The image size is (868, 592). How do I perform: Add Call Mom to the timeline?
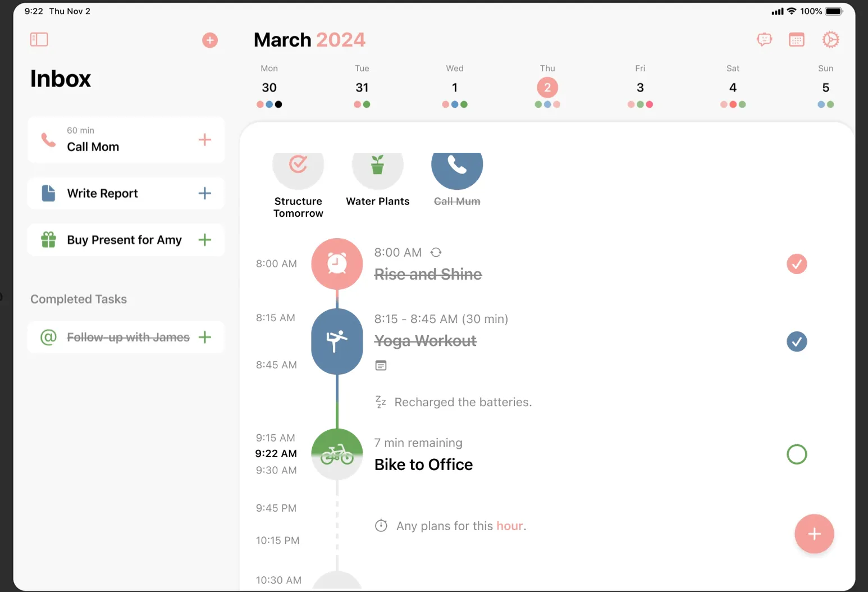tap(205, 140)
